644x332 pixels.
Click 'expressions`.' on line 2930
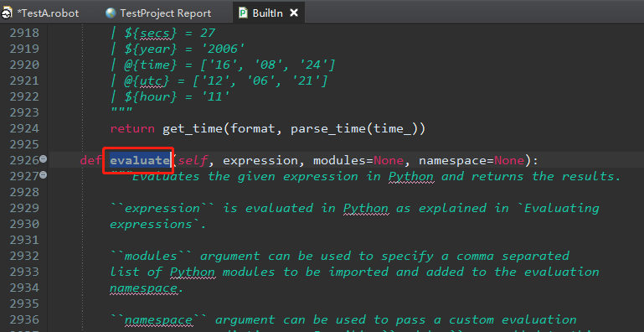click(158, 224)
